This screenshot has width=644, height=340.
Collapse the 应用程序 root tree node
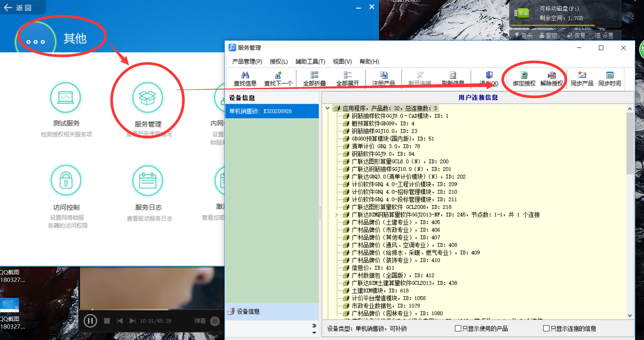(328, 108)
